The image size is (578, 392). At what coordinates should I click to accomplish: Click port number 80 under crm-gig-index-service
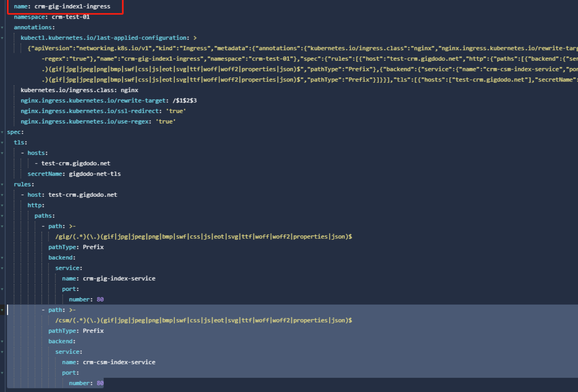pyautogui.click(x=100, y=300)
